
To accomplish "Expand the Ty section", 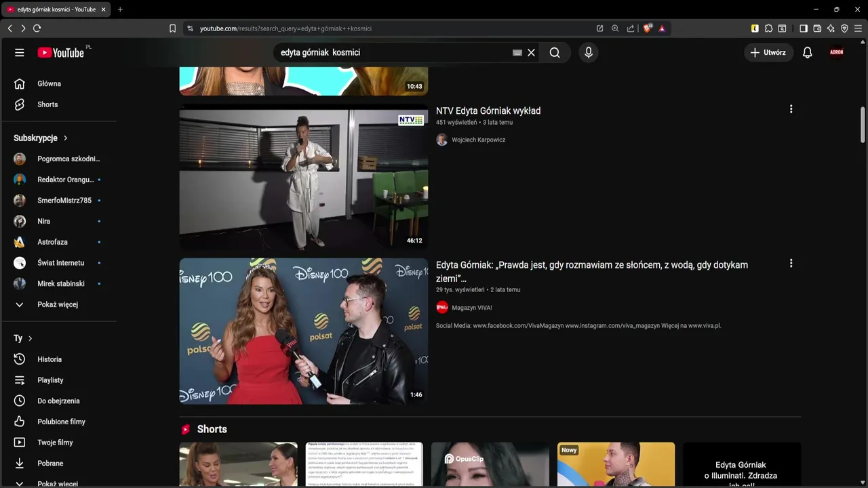I will click(x=24, y=338).
